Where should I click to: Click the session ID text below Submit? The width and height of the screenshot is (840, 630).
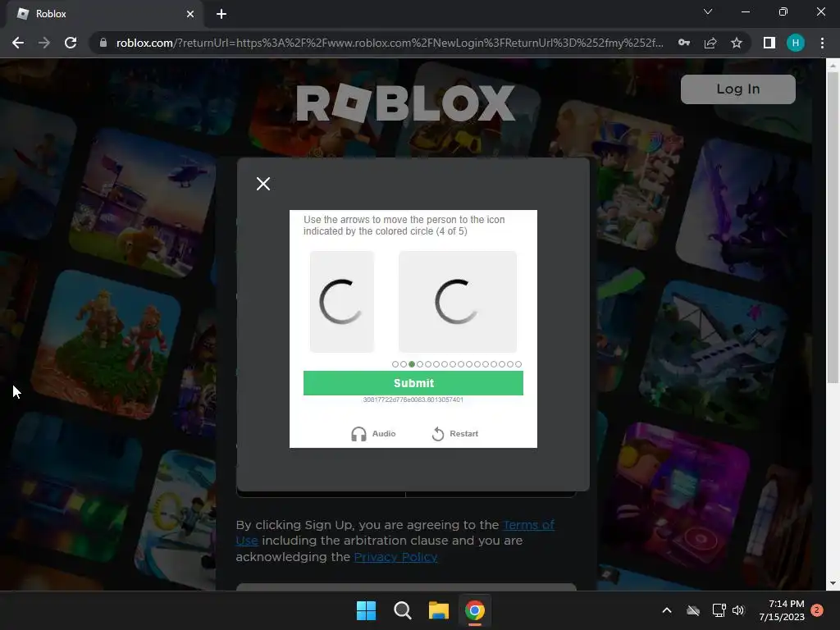click(x=413, y=399)
